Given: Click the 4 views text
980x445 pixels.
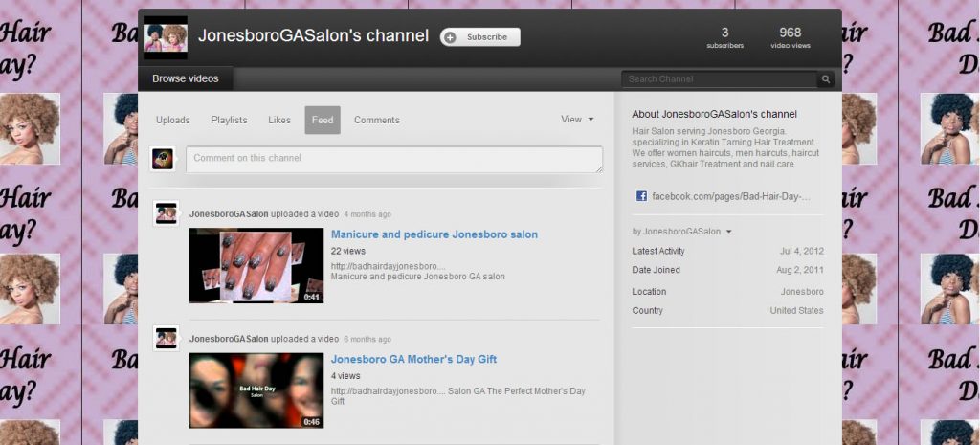Looking at the screenshot, I should click(x=345, y=376).
